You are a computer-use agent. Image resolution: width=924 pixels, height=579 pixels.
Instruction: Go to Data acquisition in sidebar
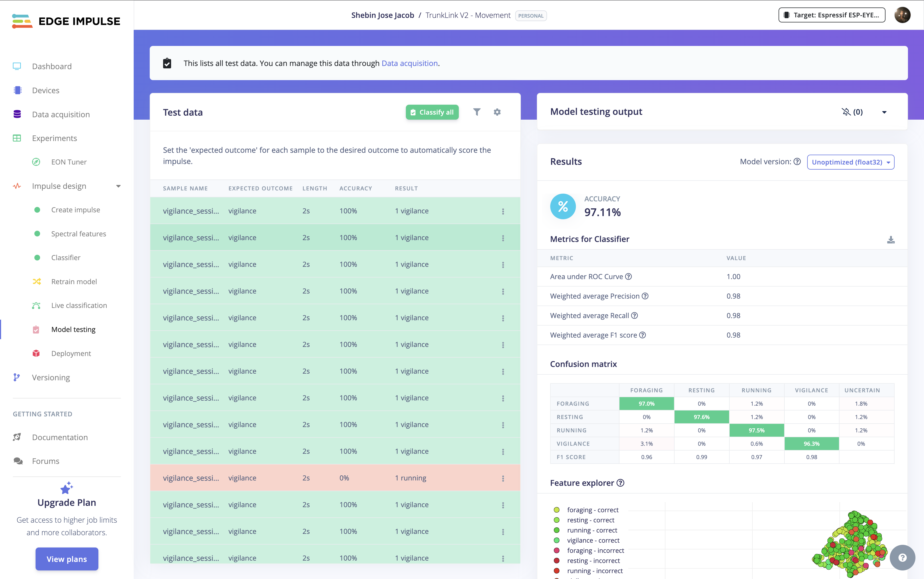pyautogui.click(x=60, y=114)
